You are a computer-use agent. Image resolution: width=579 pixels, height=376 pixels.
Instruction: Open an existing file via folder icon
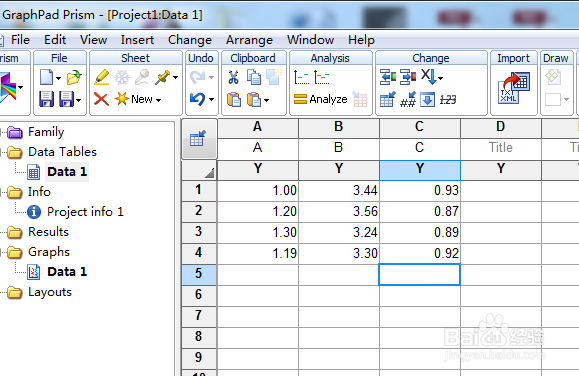74,78
